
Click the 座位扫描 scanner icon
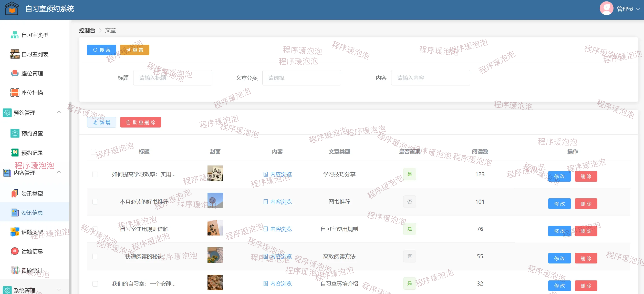tap(15, 93)
